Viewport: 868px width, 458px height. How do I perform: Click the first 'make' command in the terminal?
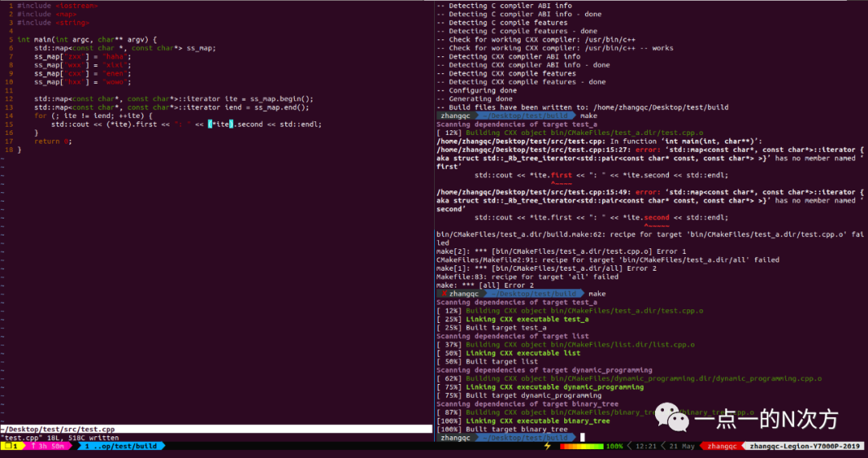coord(588,117)
